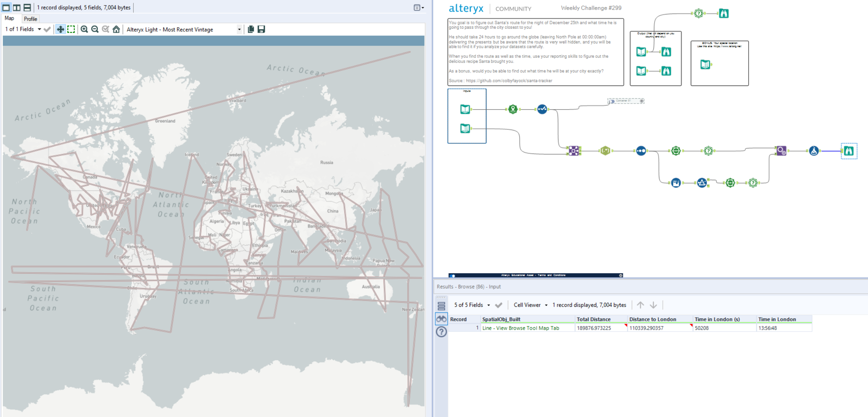The width and height of the screenshot is (868, 417).
Task: Select the Join Multiple tool with gears
Action: (x=781, y=151)
